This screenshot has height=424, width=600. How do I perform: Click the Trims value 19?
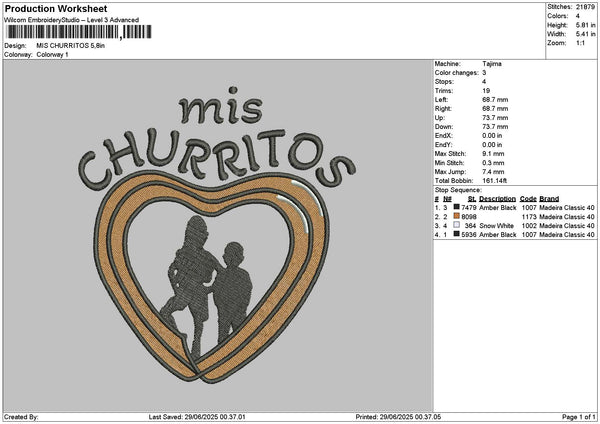coord(486,91)
